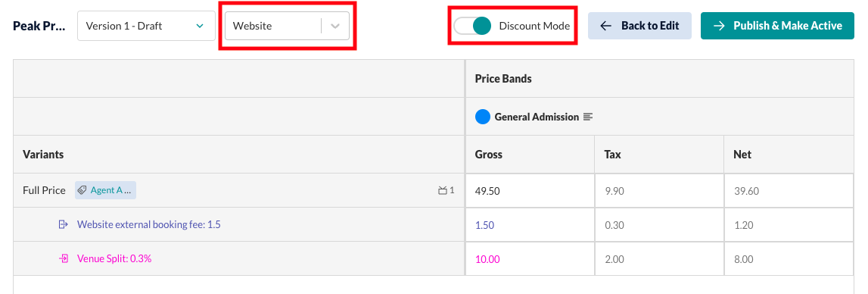Click the Agent A tag badge
Screen dimensions: 868x294
tap(106, 190)
